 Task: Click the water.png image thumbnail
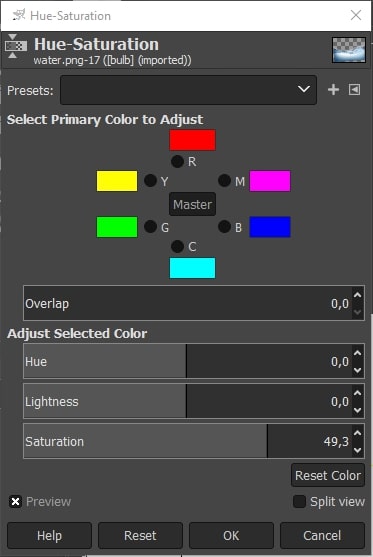click(348, 50)
